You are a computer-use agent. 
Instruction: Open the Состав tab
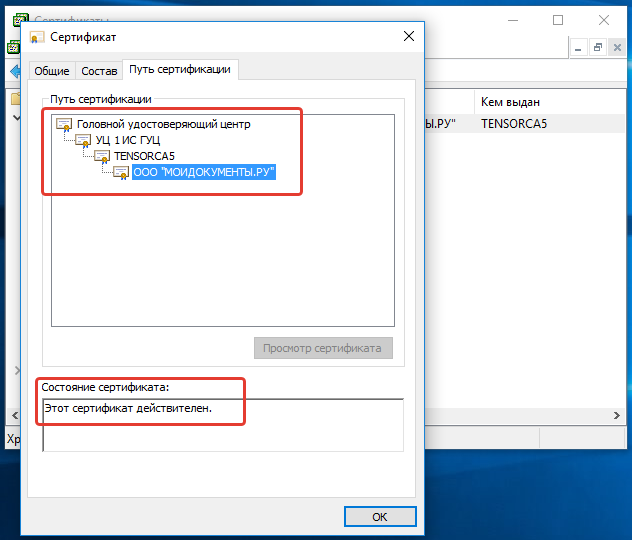pyautogui.click(x=99, y=71)
